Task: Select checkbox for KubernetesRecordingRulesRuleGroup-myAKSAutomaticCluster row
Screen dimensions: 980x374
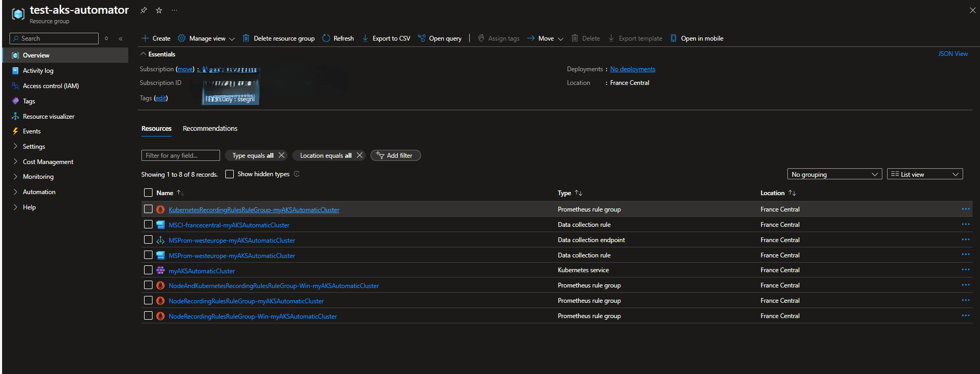Action: pyautogui.click(x=148, y=209)
